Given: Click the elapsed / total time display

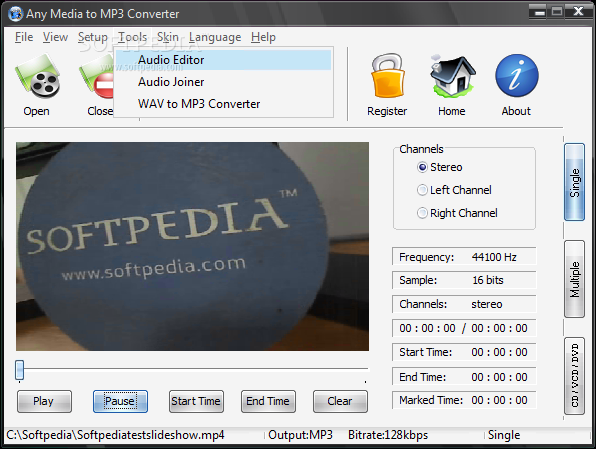Looking at the screenshot, I should [x=464, y=328].
